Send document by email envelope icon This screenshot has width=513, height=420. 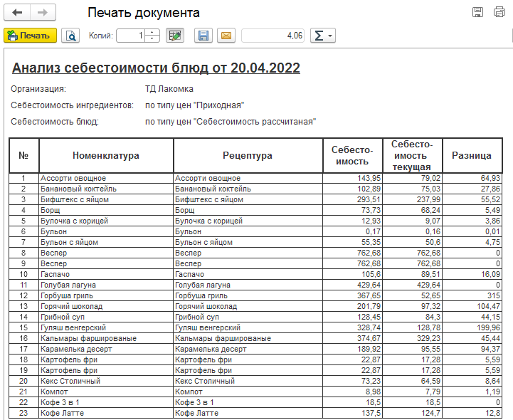pos(226,35)
